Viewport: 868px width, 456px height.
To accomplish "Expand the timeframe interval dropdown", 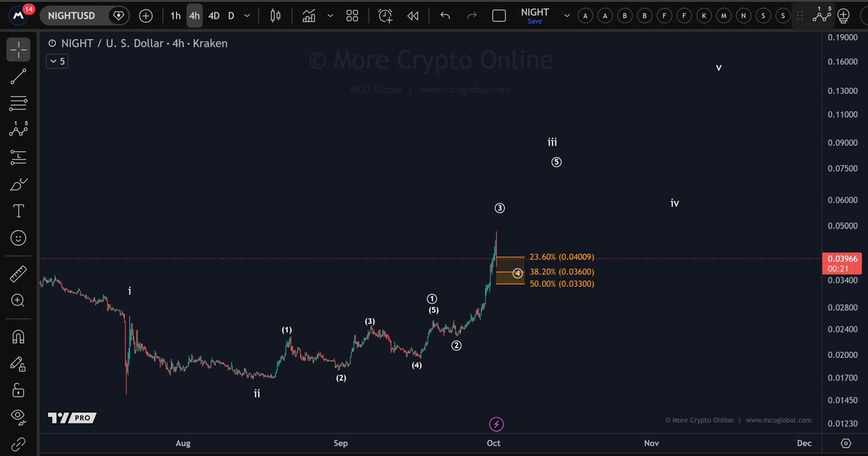I will click(x=248, y=15).
